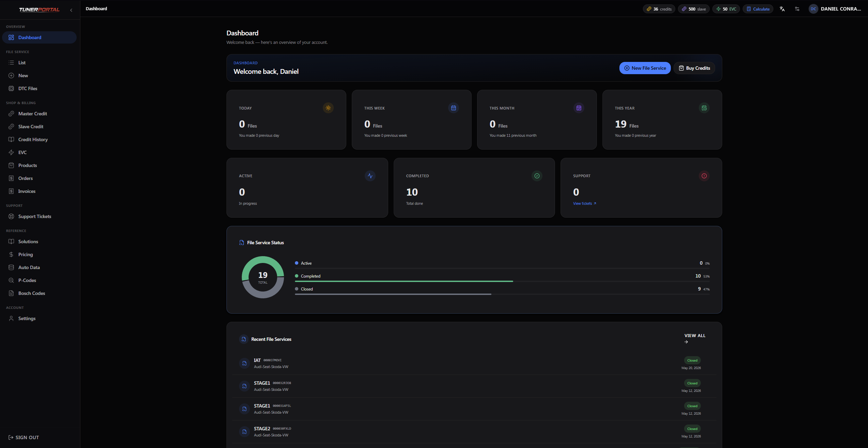This screenshot has width=868, height=448.
Task: Click the Invoices icon in sidebar
Action: [11, 191]
